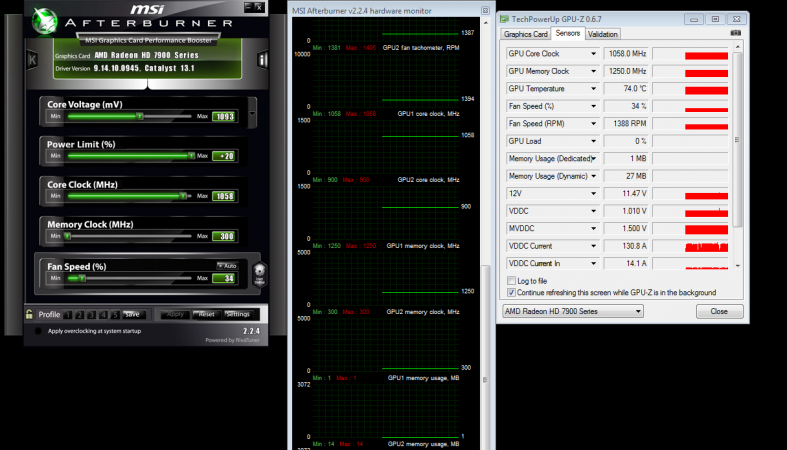Click the Fan Speed value field 34
Image resolution: width=787 pixels, height=450 pixels.
(224, 278)
